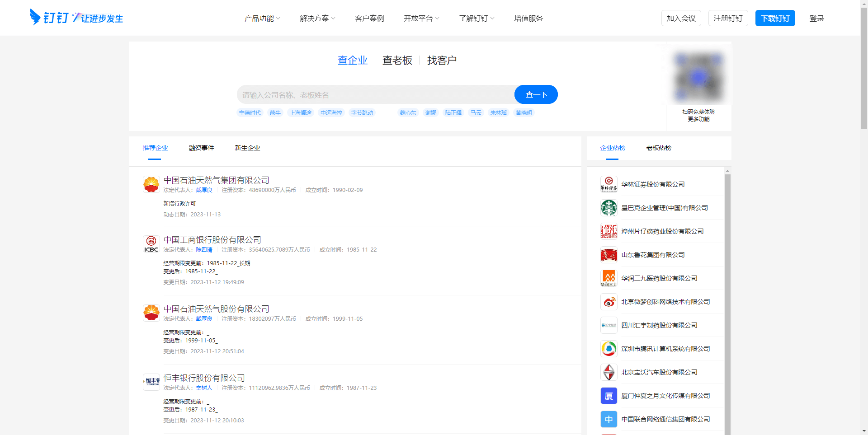The image size is (868, 435).
Task: Click the 山东鲁花 company logo
Action: coord(609,255)
